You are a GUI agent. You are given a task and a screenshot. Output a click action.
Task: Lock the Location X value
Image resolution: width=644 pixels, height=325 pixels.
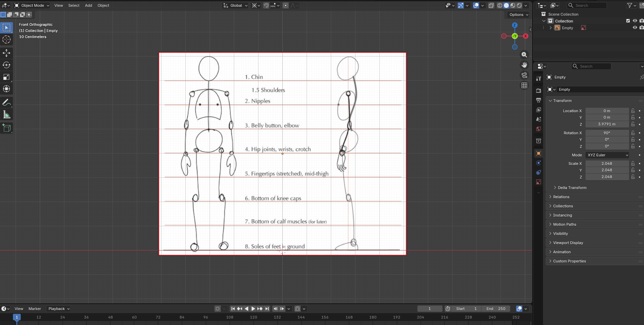[633, 111]
